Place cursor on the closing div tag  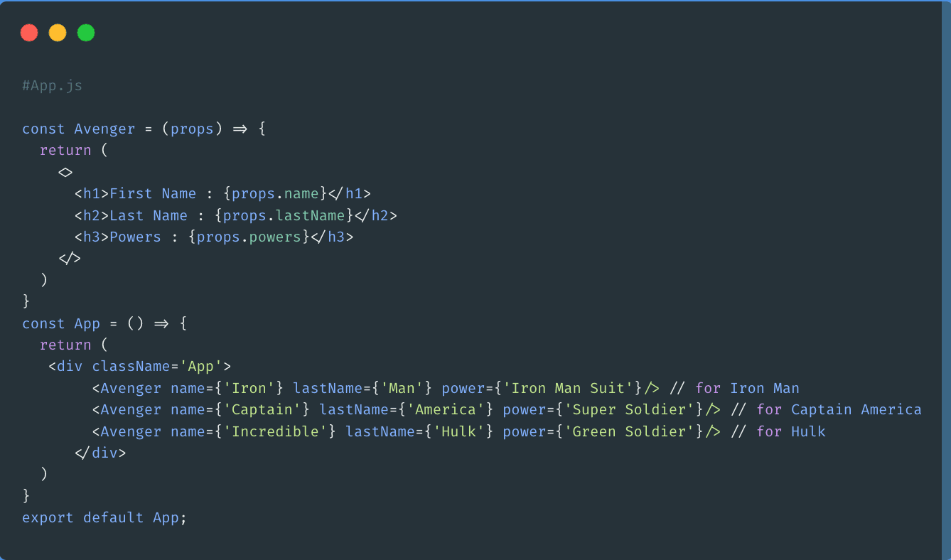pos(100,453)
